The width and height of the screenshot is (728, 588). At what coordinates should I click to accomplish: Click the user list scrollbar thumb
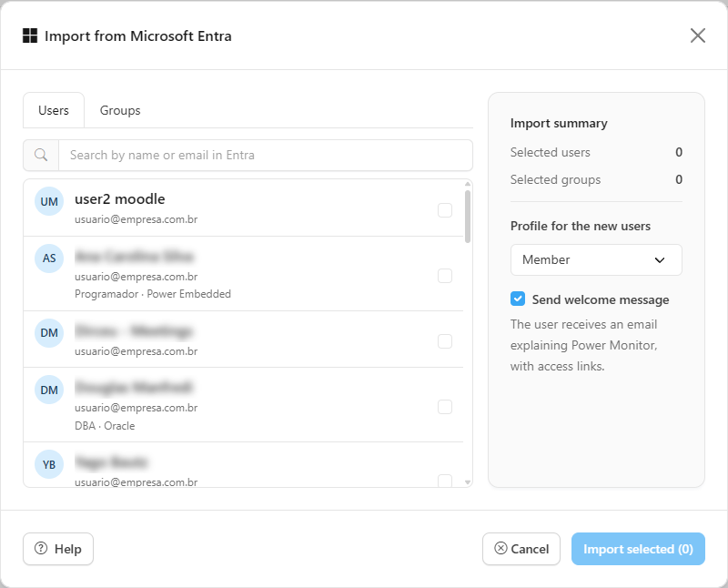pos(468,217)
